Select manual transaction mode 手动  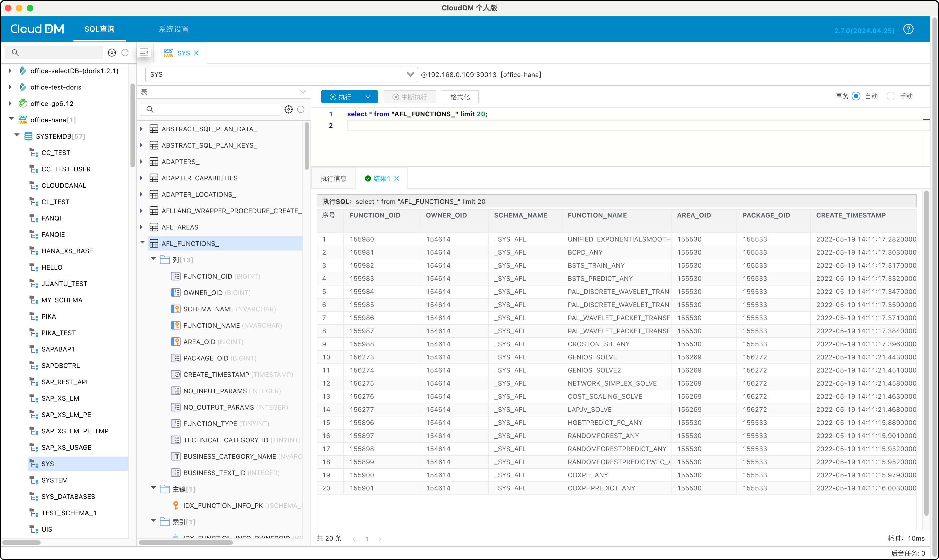[x=891, y=96]
